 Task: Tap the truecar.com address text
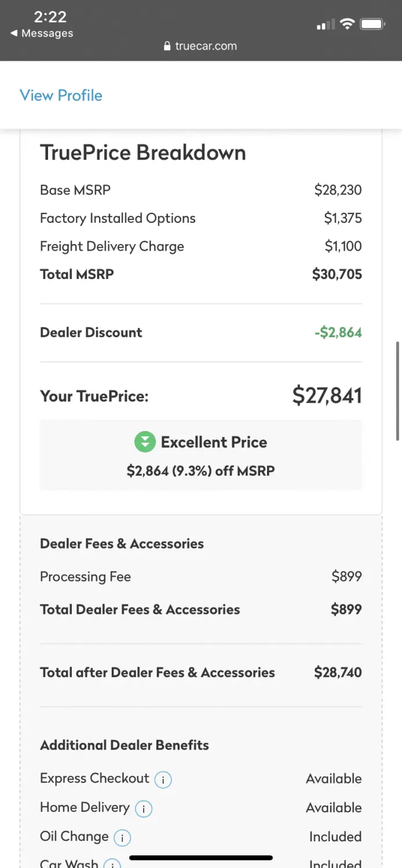(206, 46)
